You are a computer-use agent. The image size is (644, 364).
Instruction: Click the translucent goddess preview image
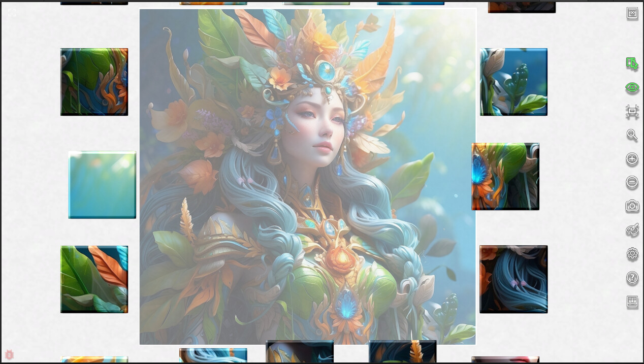[308, 177]
